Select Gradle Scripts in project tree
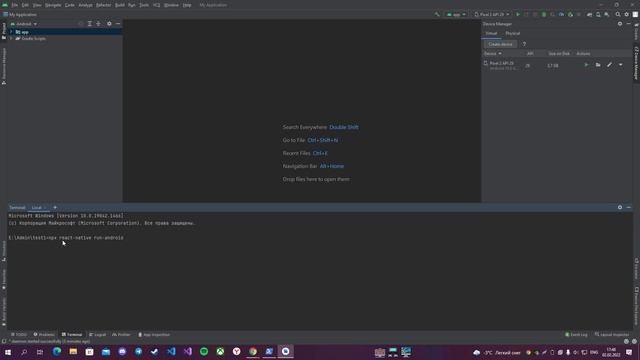This screenshot has height=360, width=640. pyautogui.click(x=33, y=38)
